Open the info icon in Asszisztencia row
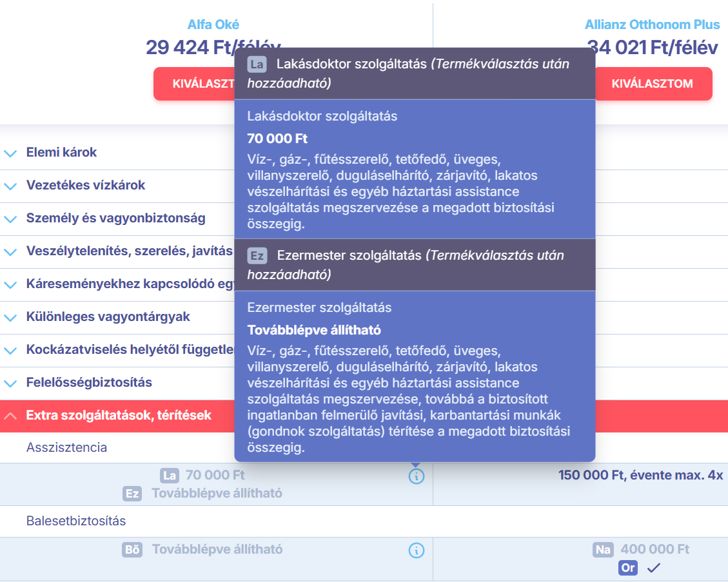Viewport: 728px width, 582px height. coord(417,476)
